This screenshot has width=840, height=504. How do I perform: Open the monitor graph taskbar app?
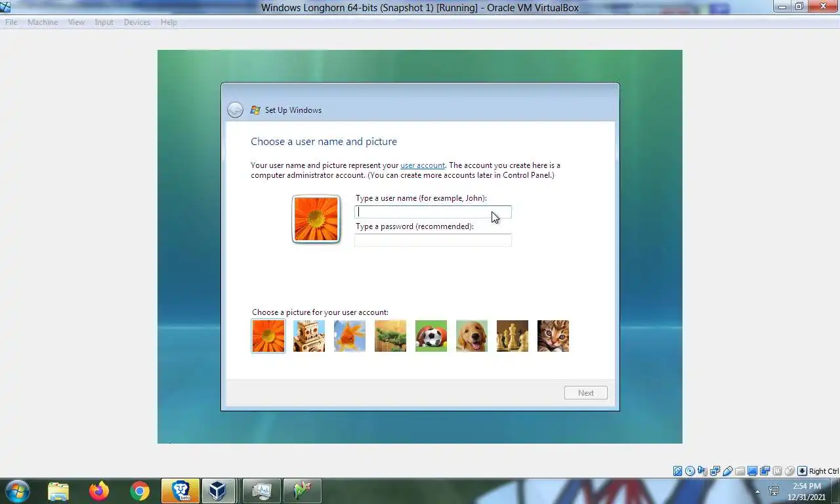[x=262, y=491]
